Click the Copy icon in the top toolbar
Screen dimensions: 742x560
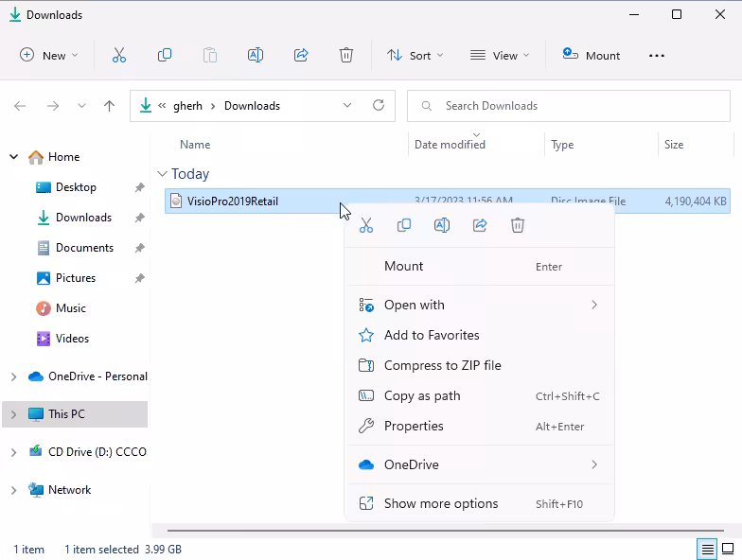point(165,55)
